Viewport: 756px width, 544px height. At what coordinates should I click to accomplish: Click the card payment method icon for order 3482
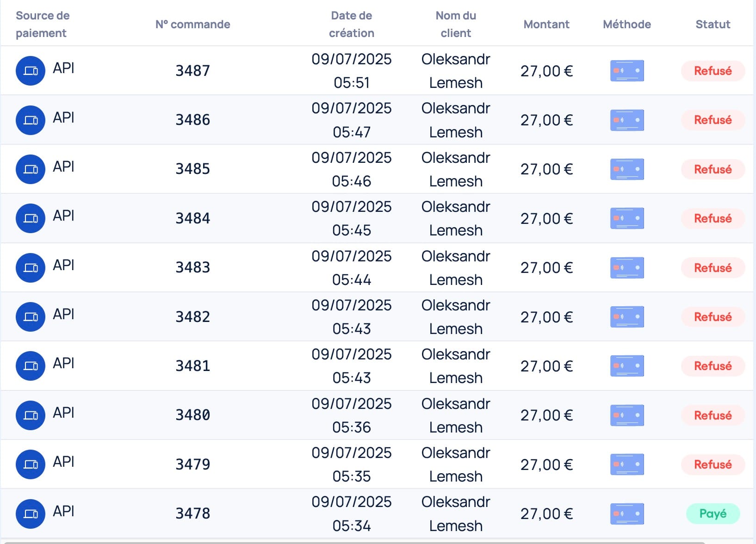627,317
